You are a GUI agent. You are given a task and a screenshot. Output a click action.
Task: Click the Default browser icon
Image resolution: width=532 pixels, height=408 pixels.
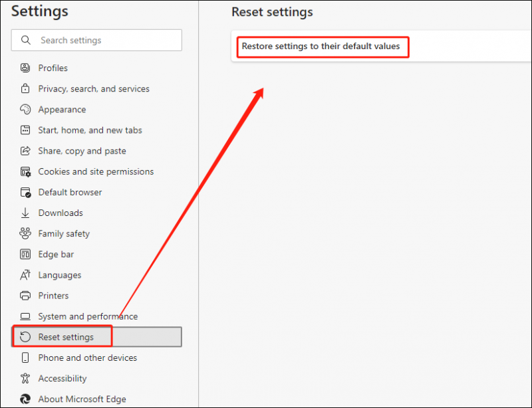25,192
